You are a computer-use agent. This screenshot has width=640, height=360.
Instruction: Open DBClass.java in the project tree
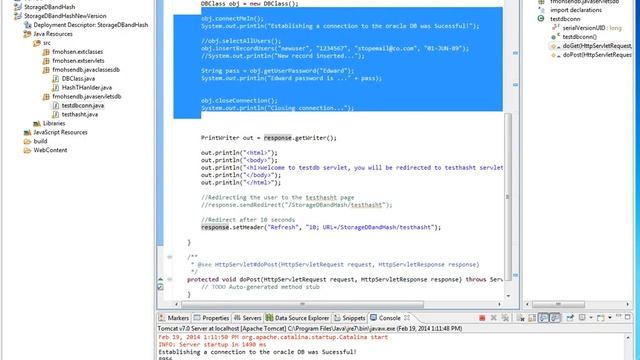coord(74,78)
